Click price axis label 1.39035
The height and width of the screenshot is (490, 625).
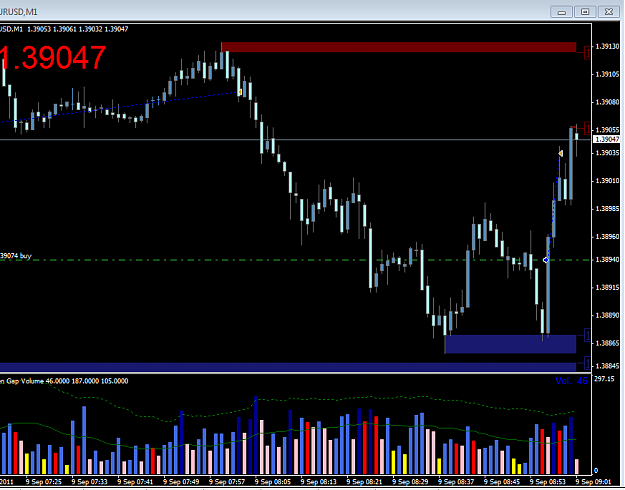(607, 153)
